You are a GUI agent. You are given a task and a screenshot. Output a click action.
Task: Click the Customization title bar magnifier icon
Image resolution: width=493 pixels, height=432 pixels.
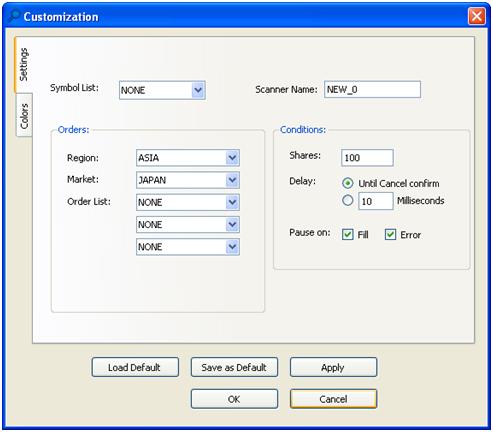point(14,16)
